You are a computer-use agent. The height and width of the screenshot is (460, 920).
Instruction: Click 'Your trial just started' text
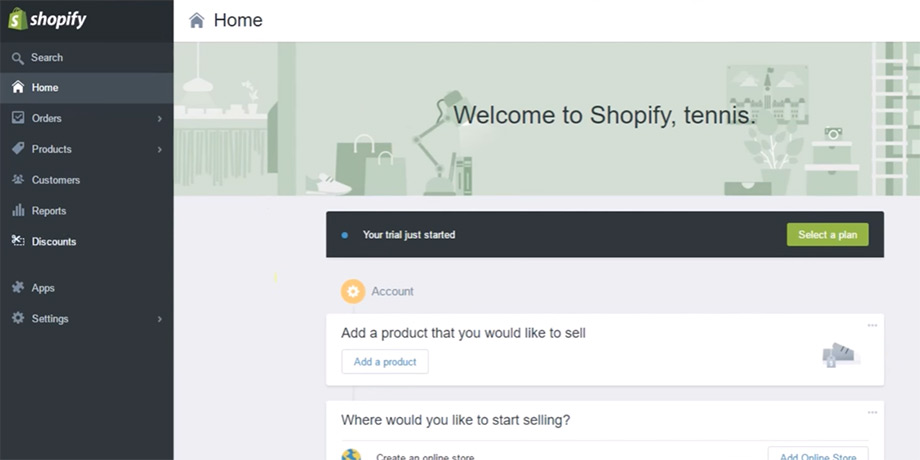pos(408,235)
